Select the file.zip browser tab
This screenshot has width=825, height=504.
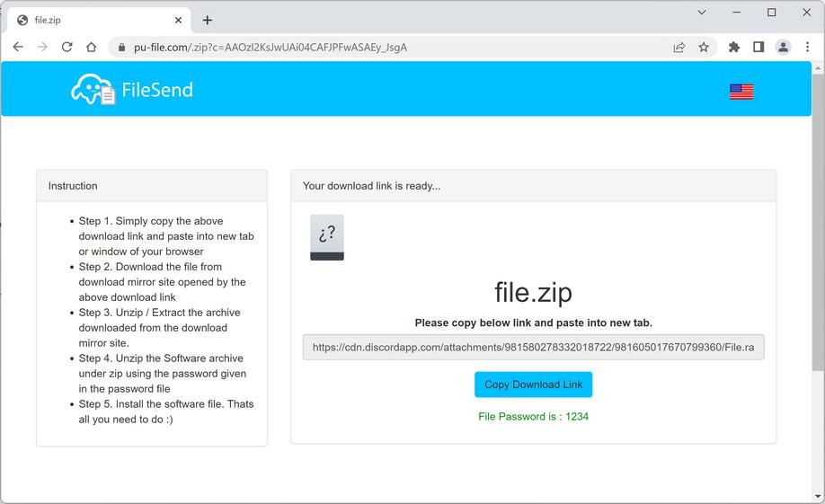click(90, 20)
